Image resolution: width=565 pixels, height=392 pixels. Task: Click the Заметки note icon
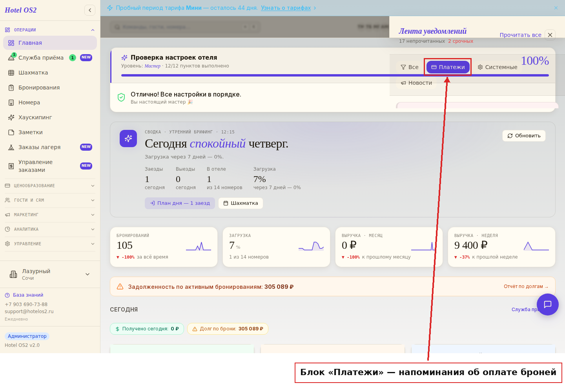pos(11,132)
